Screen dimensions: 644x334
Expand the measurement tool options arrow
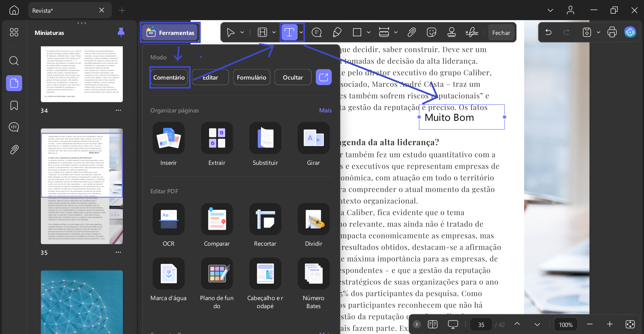pos(396,33)
